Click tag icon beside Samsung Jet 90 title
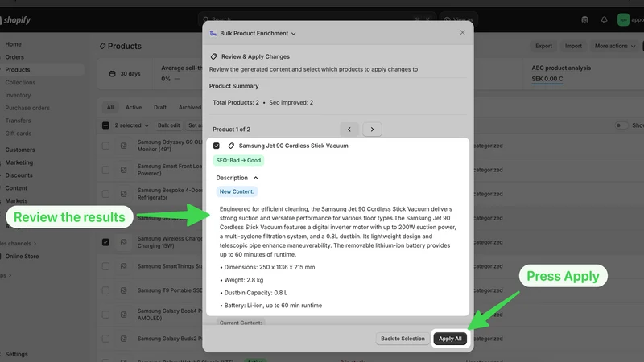This screenshot has height=362, width=644. [x=231, y=146]
